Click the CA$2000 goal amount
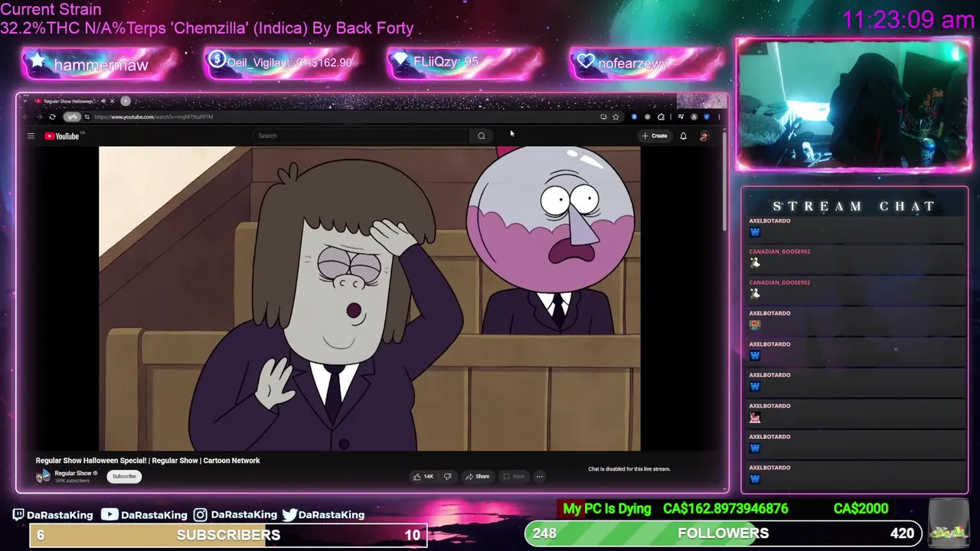Viewport: 980px width, 551px height. pos(861,509)
